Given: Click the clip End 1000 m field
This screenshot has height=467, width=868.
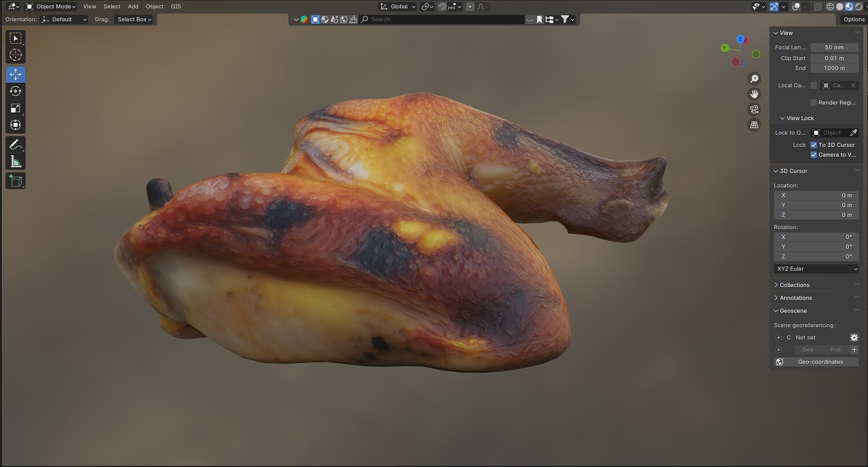Looking at the screenshot, I should (x=834, y=68).
